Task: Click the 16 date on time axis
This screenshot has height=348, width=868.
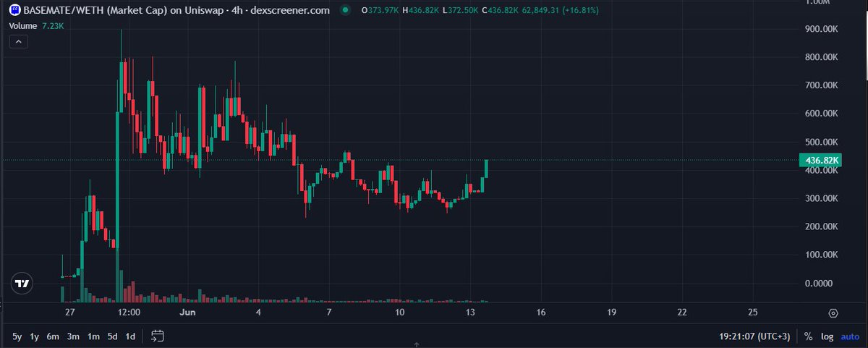Action: point(541,313)
